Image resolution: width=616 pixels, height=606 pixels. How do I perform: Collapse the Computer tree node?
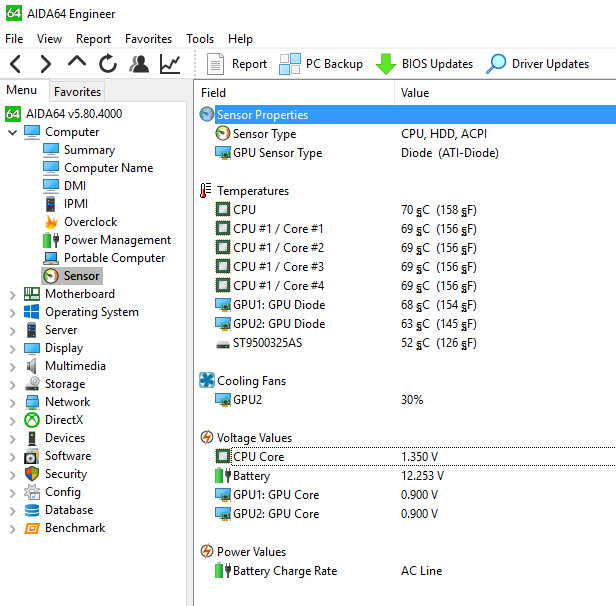pyautogui.click(x=13, y=132)
